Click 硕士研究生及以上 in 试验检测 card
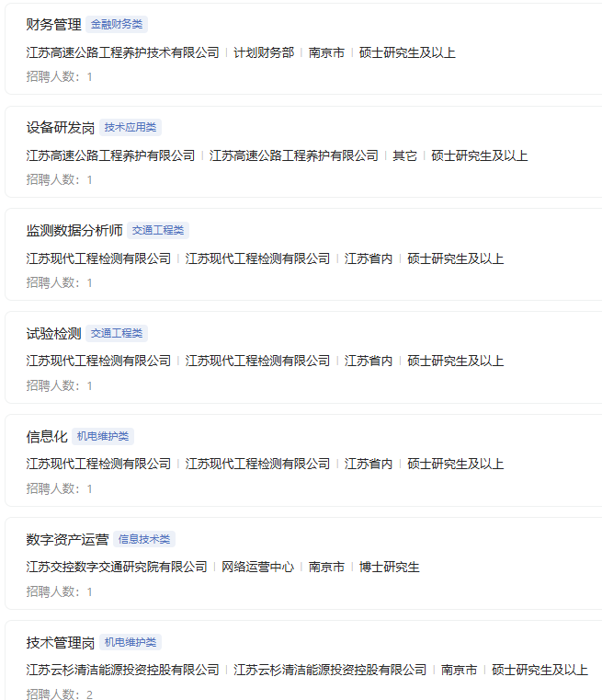 coord(455,361)
